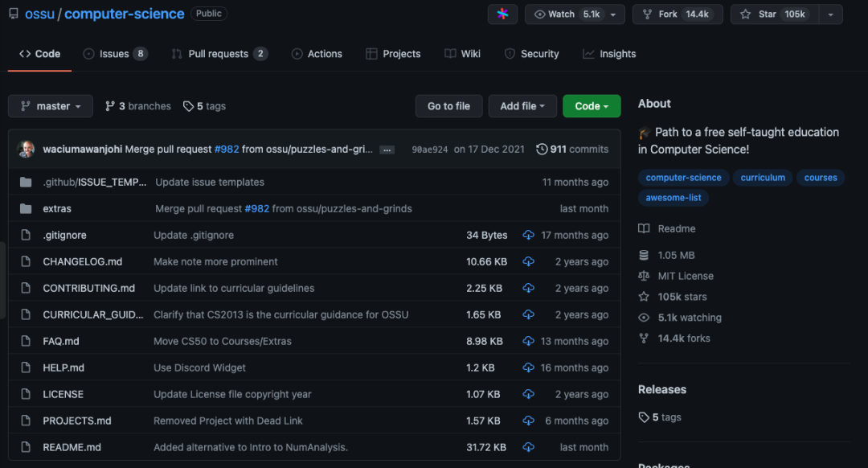
Task: Expand the Add file dropdown
Action: pyautogui.click(x=522, y=106)
